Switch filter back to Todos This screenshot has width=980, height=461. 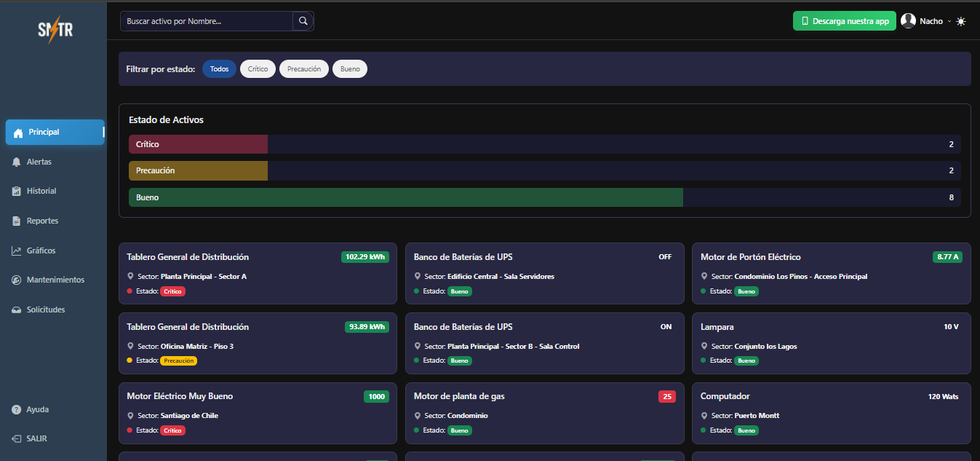(219, 68)
